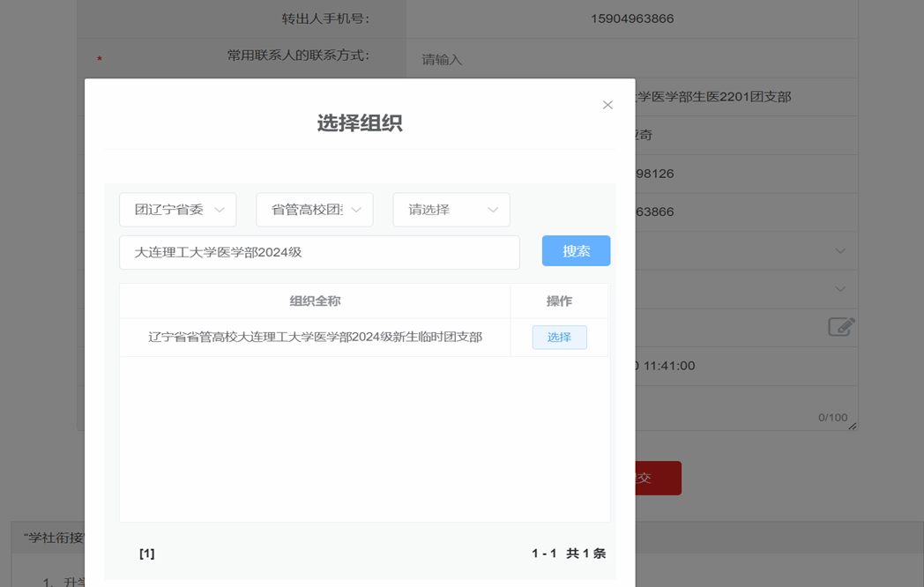Click 选择 for the 2024级新生临时团支部 result
924x587 pixels.
(559, 338)
